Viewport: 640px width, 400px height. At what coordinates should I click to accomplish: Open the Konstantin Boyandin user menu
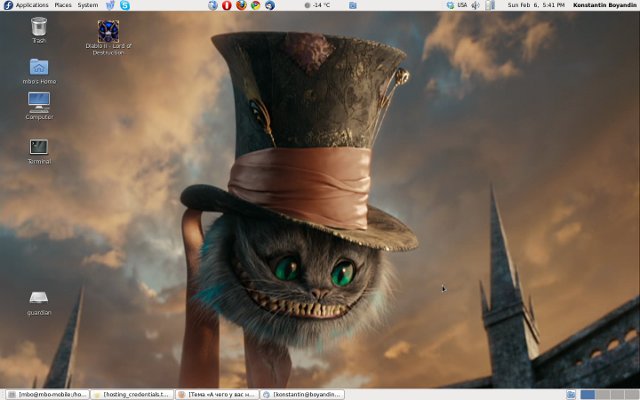[x=603, y=5]
